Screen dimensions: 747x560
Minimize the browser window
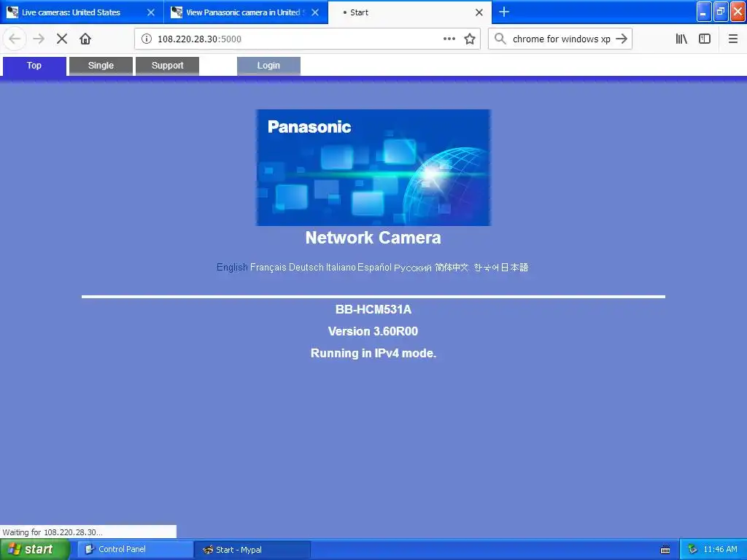(704, 12)
